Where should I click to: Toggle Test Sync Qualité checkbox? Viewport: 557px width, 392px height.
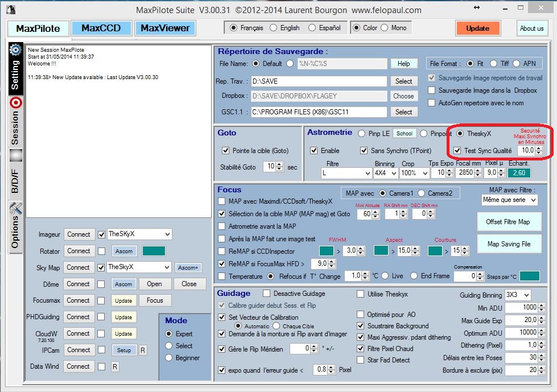click(x=457, y=151)
